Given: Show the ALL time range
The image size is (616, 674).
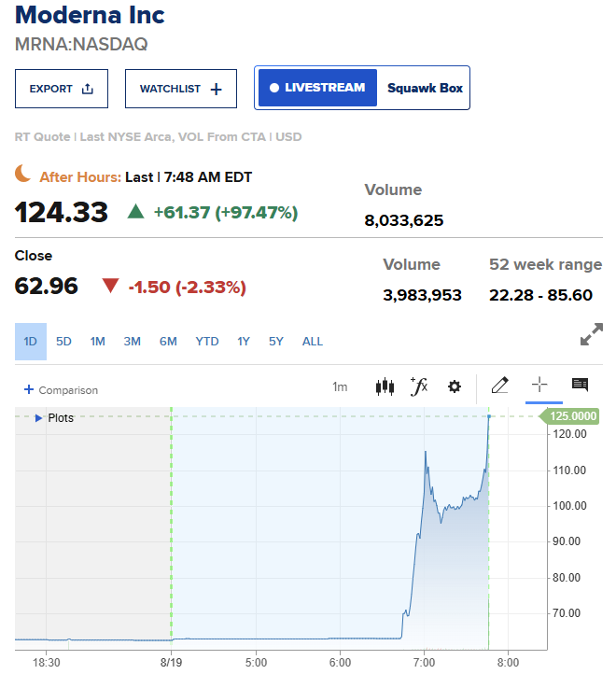Looking at the screenshot, I should [313, 342].
